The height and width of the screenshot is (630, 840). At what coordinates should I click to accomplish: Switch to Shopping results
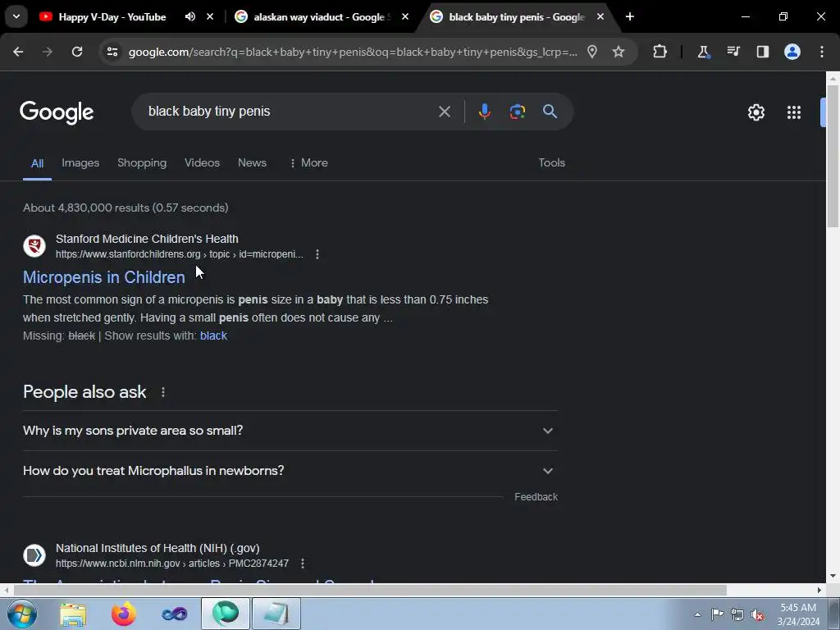[142, 163]
